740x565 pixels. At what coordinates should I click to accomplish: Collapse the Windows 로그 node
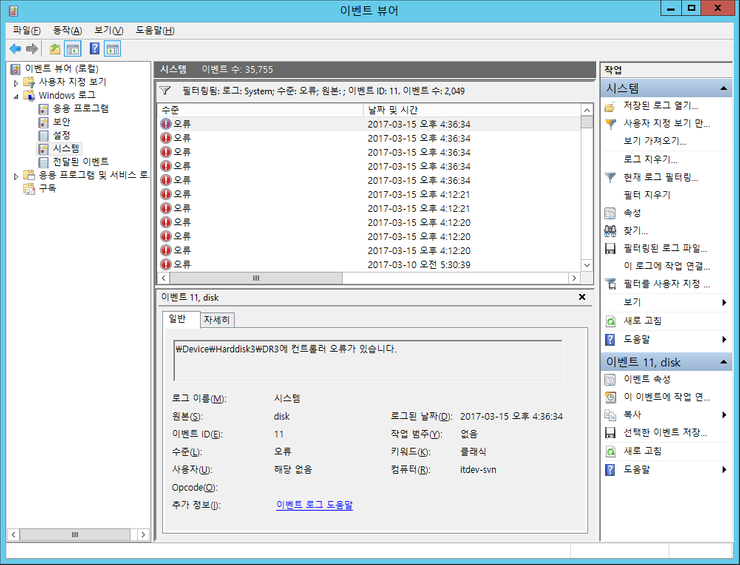tap(16, 97)
